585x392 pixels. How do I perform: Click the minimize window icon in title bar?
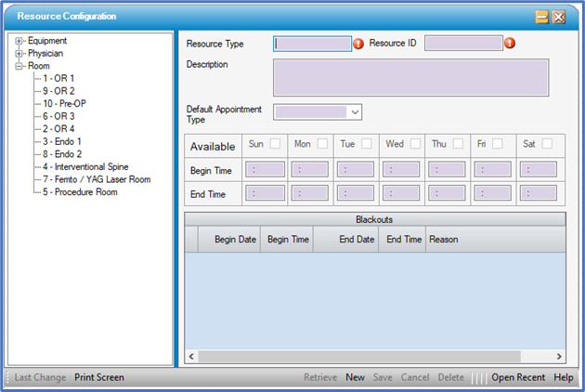pyautogui.click(x=541, y=17)
